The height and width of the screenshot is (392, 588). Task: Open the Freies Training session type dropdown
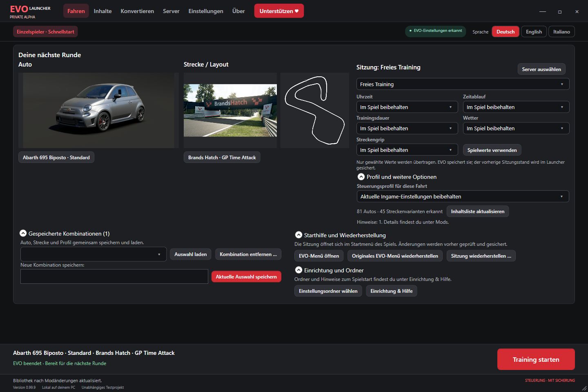click(x=463, y=84)
